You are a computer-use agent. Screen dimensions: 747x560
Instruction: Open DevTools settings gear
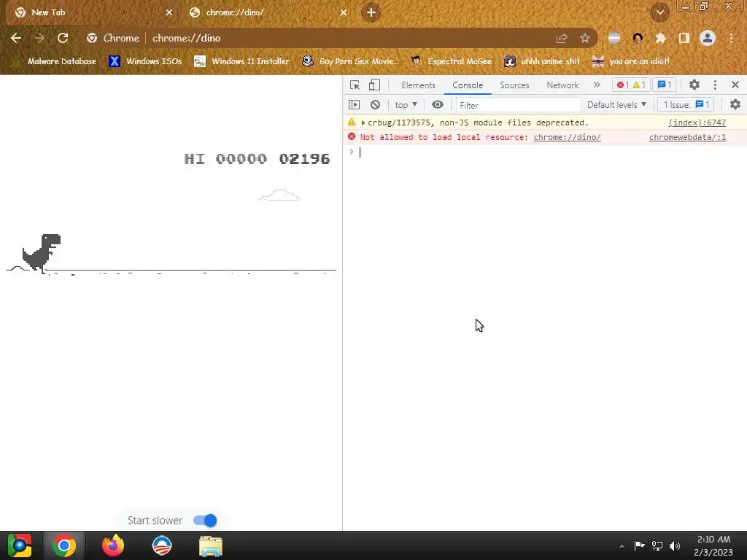coord(694,85)
